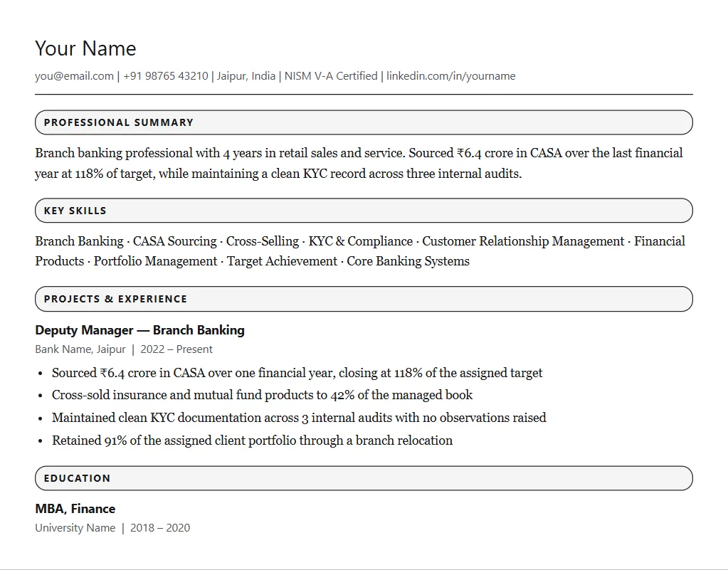Click the '2018 – 2020' date range
The image size is (728, 570).
[x=160, y=528]
